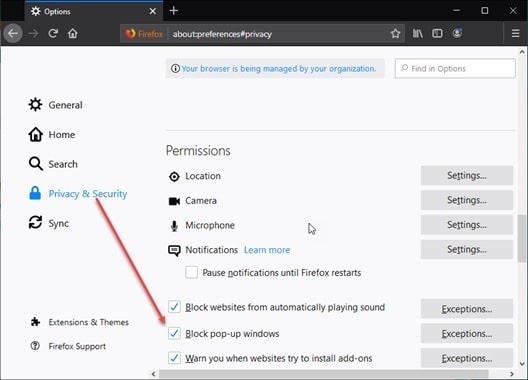Toggle the sidebars toolbar icon

click(437, 33)
